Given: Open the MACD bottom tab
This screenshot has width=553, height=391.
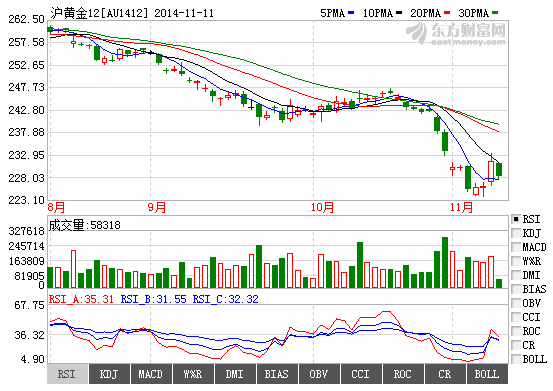Looking at the screenshot, I should pyautogui.click(x=151, y=374).
